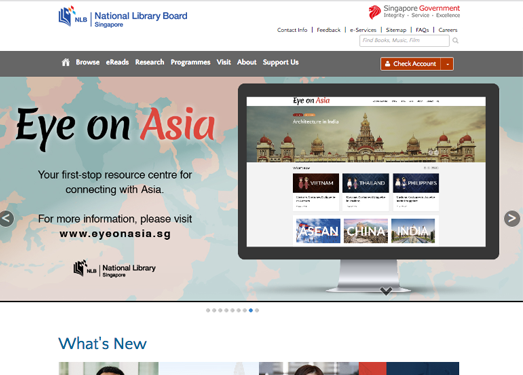Open the Contact Info link
This screenshot has width=523, height=375.
coord(292,30)
